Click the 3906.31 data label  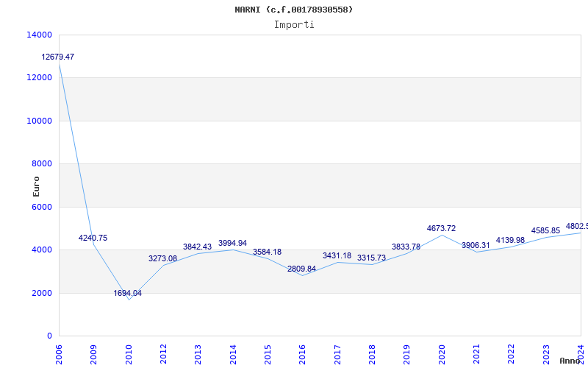point(476,246)
